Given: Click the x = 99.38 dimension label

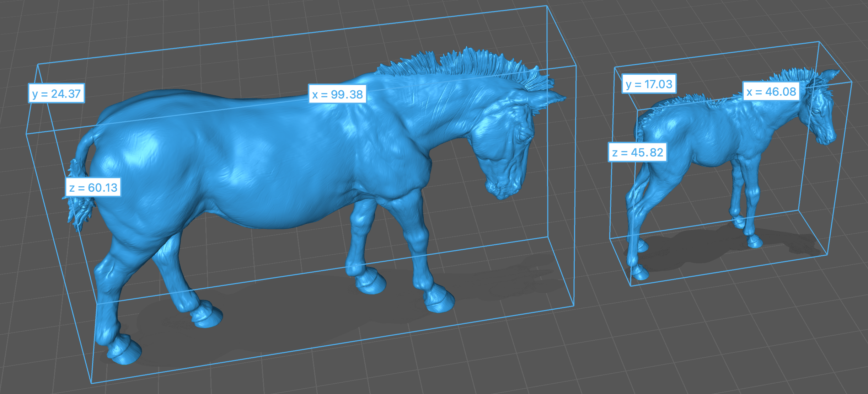Looking at the screenshot, I should click(337, 94).
